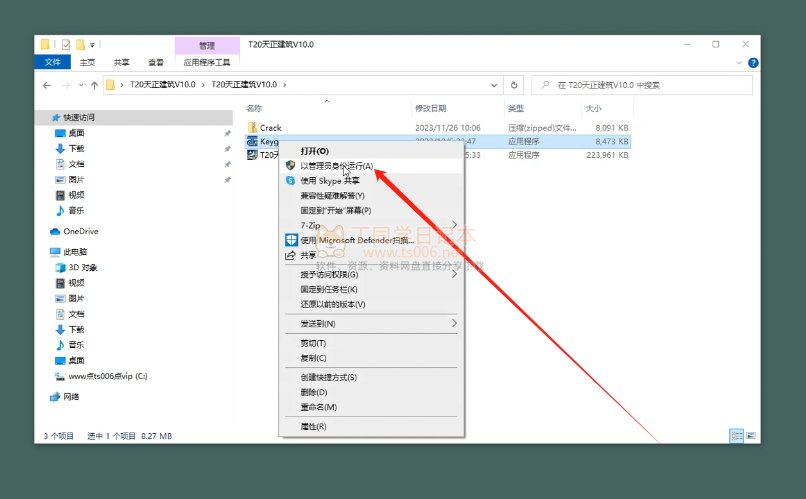
Task: Open 音乐 under quick access
Action: tap(76, 210)
